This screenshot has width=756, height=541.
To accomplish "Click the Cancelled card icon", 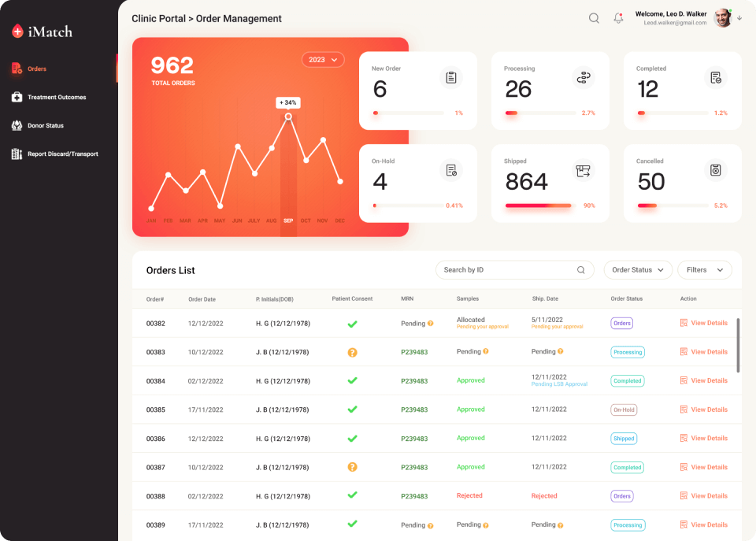I will 716,170.
